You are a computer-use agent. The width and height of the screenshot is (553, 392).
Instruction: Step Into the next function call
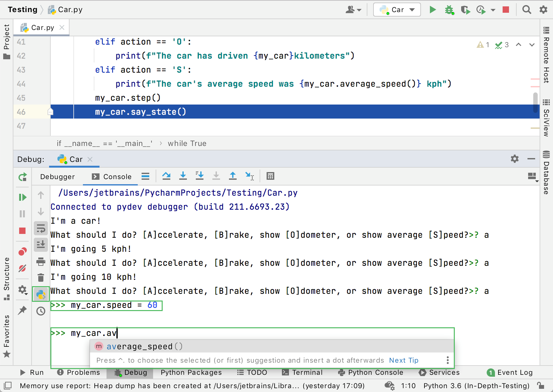click(183, 176)
